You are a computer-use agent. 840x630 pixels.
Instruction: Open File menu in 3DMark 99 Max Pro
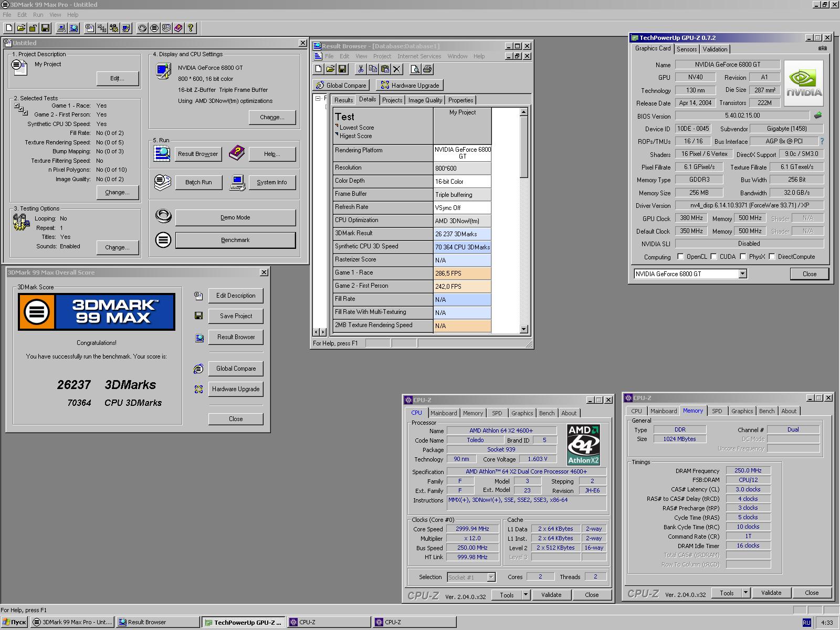point(7,15)
